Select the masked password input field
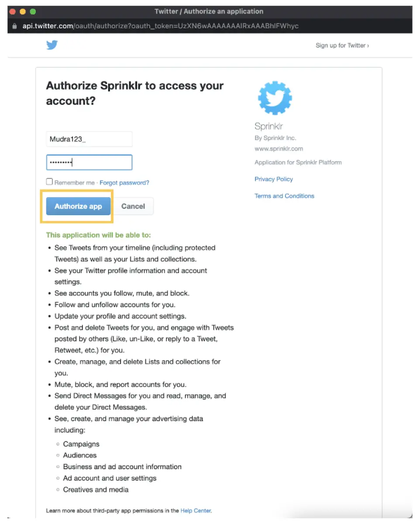This screenshot has height=524, width=420. tap(89, 162)
